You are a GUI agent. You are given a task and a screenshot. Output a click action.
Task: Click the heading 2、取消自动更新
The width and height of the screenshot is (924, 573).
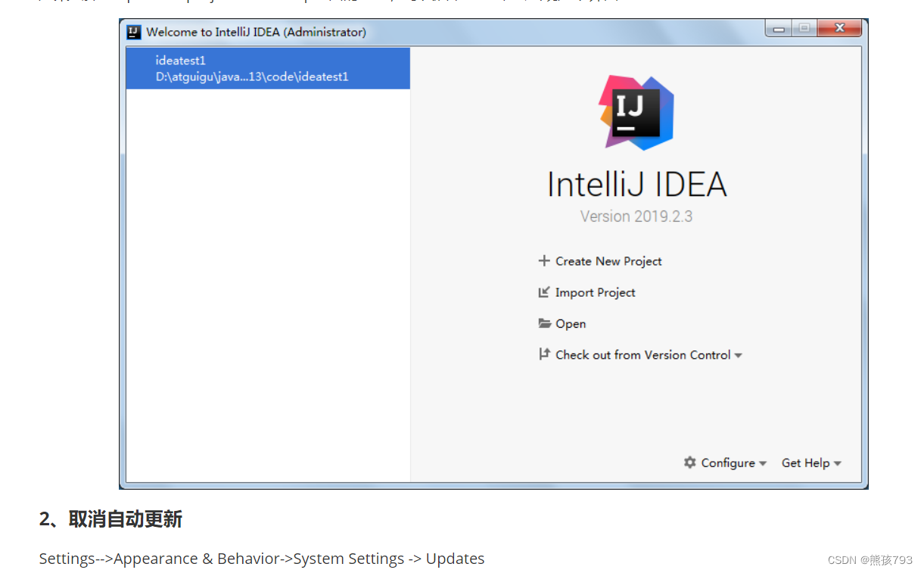(x=110, y=519)
